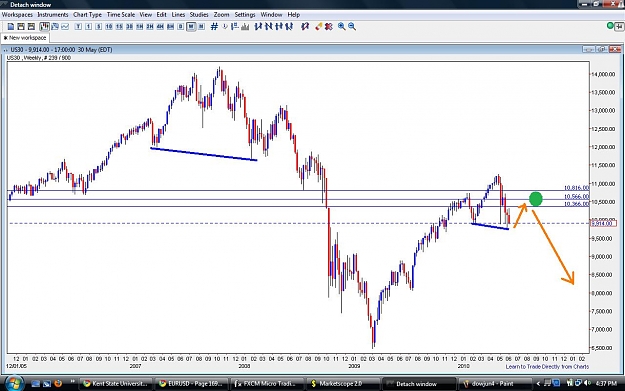Click the save workspace toolbar icon

(x=31, y=27)
